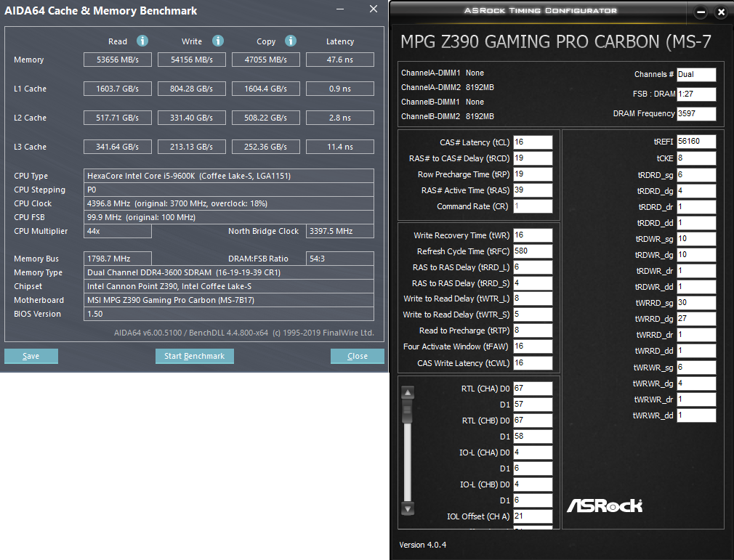Click the Write Recovery Time (tWR) field
The image size is (734, 560).
coord(533,235)
